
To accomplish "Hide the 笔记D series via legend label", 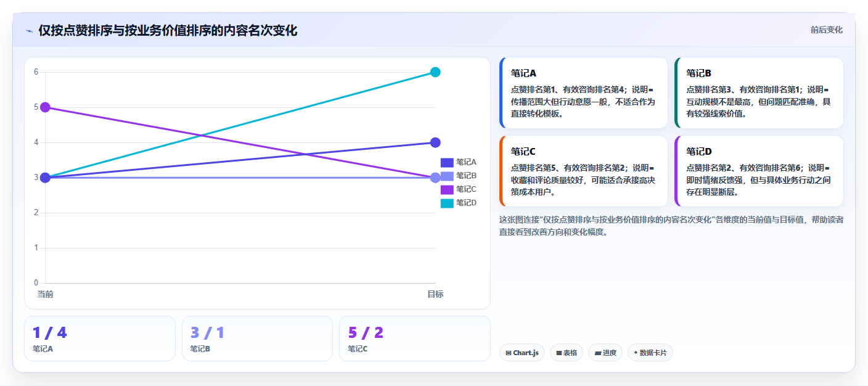I will [x=466, y=203].
